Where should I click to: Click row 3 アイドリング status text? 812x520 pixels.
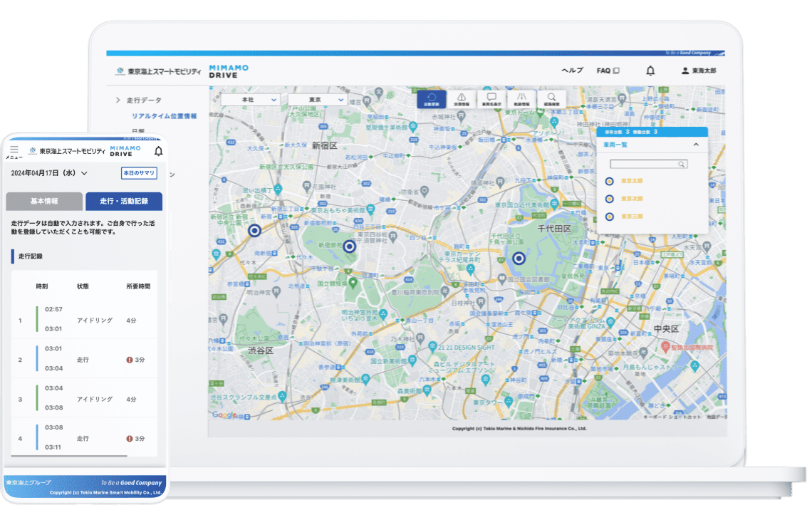pyautogui.click(x=95, y=399)
